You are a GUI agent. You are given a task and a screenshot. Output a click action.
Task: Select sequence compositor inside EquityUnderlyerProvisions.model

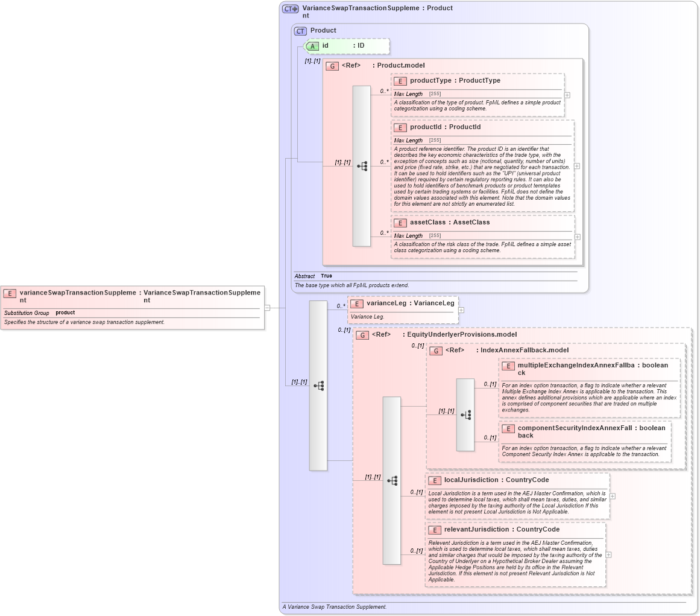(x=392, y=481)
